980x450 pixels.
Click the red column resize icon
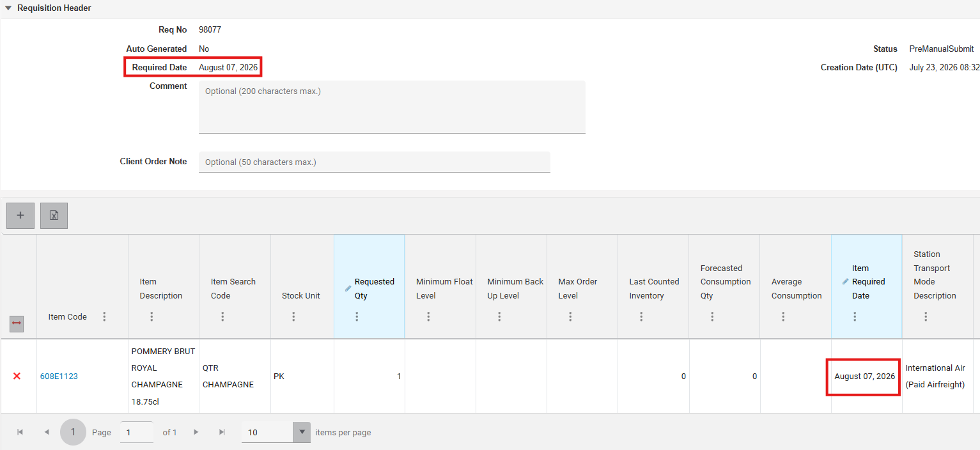coord(17,323)
